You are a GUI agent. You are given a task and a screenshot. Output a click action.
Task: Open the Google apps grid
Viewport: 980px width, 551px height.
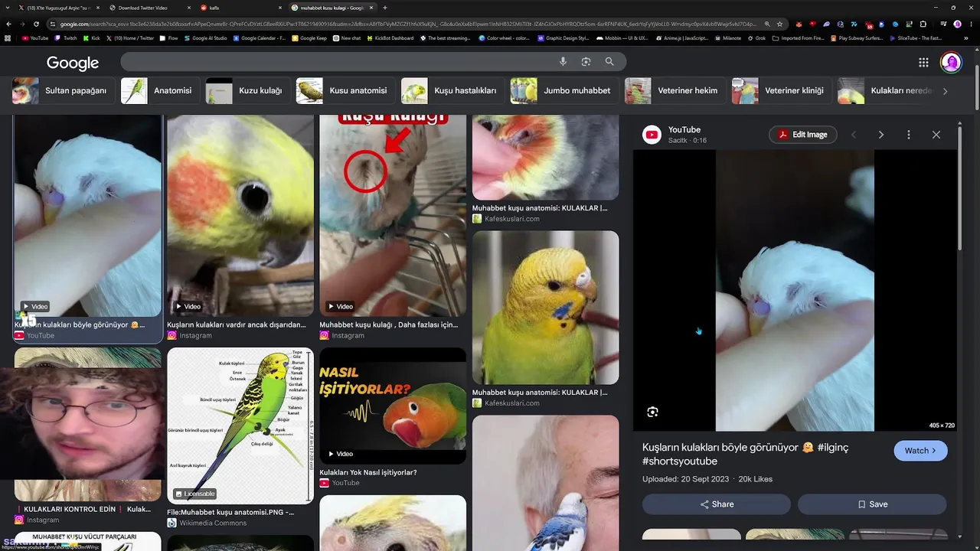tap(923, 63)
